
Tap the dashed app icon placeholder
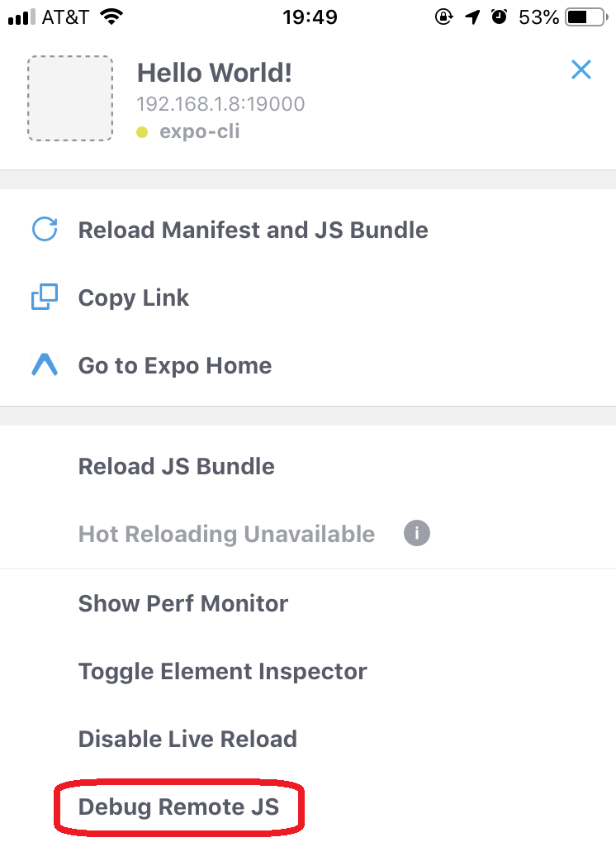pyautogui.click(x=70, y=98)
